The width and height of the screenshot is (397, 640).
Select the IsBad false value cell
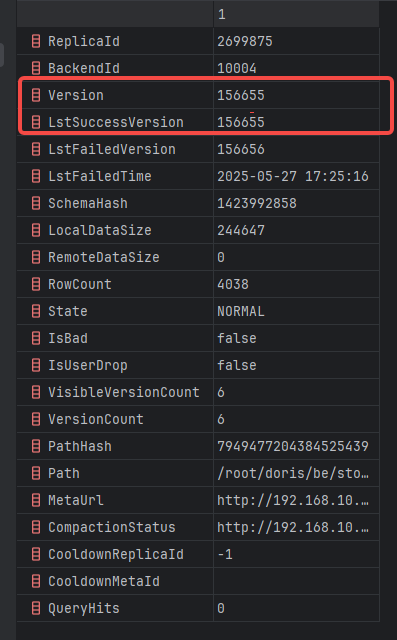click(x=296, y=338)
